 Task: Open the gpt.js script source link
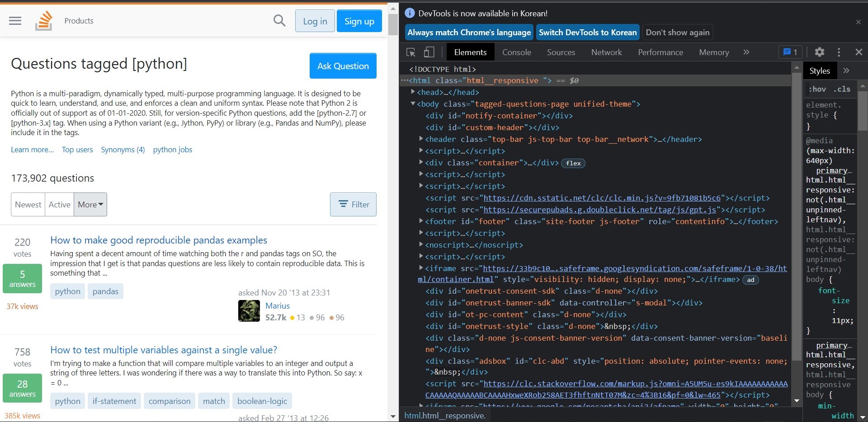click(600, 210)
